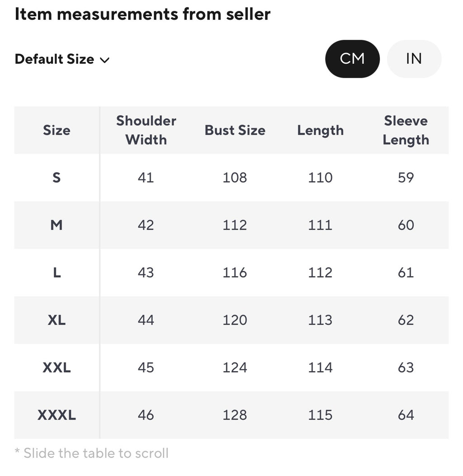
Task: Click the Bust Size column header
Action: click(235, 130)
